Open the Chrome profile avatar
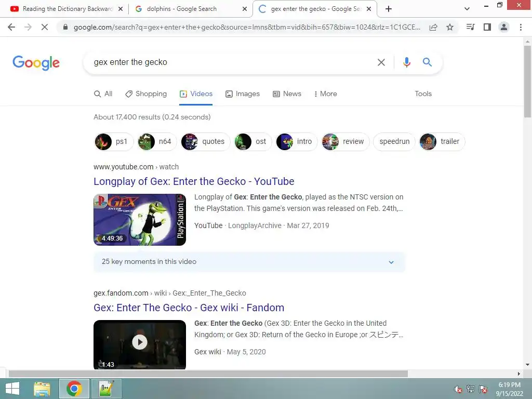 [x=504, y=27]
